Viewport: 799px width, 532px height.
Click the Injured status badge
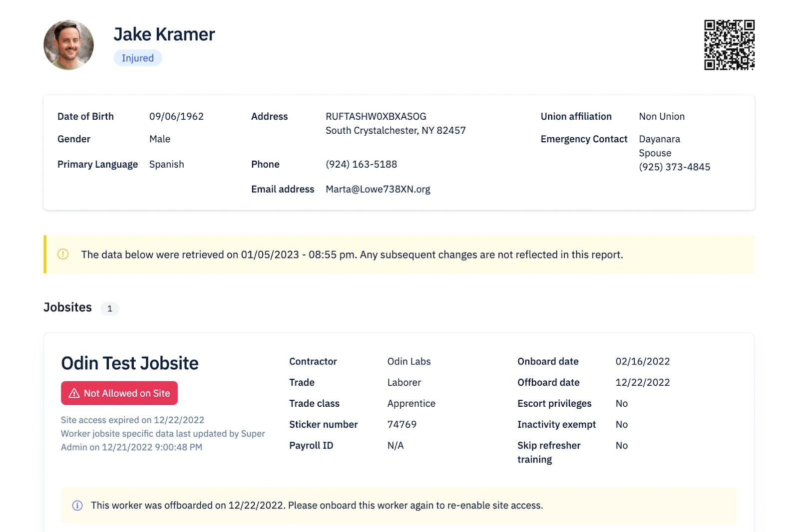pos(138,58)
